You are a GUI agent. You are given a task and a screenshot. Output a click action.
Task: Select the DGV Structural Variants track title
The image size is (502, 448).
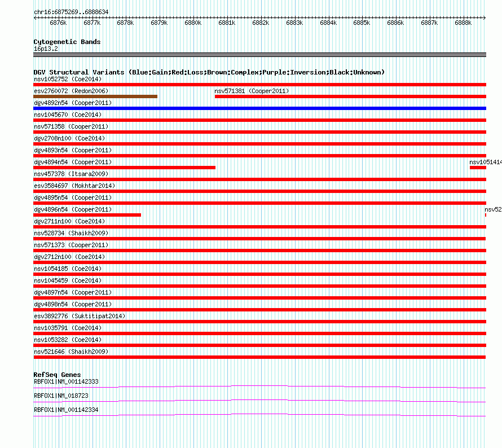point(209,72)
